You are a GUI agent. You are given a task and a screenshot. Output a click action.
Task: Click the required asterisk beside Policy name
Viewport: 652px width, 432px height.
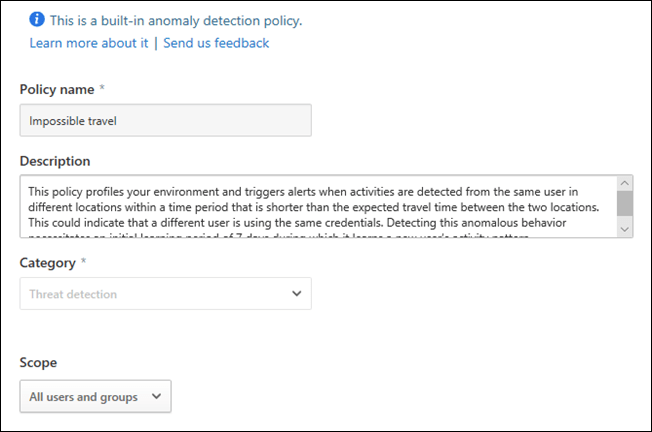pos(102,89)
